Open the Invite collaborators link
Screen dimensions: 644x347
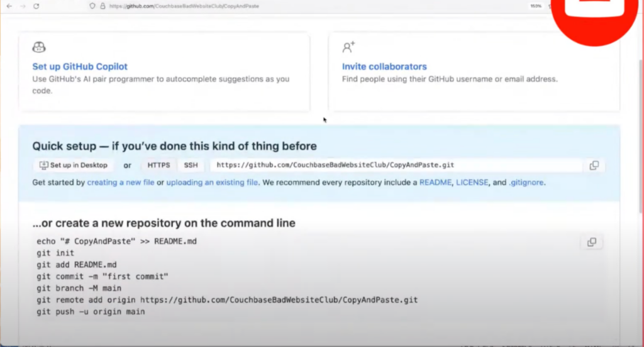pyautogui.click(x=384, y=67)
